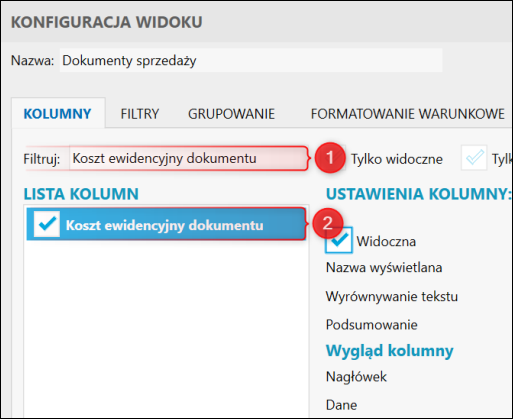Click the Nagłówek appearance option
This screenshot has height=419, width=513.
click(x=356, y=377)
